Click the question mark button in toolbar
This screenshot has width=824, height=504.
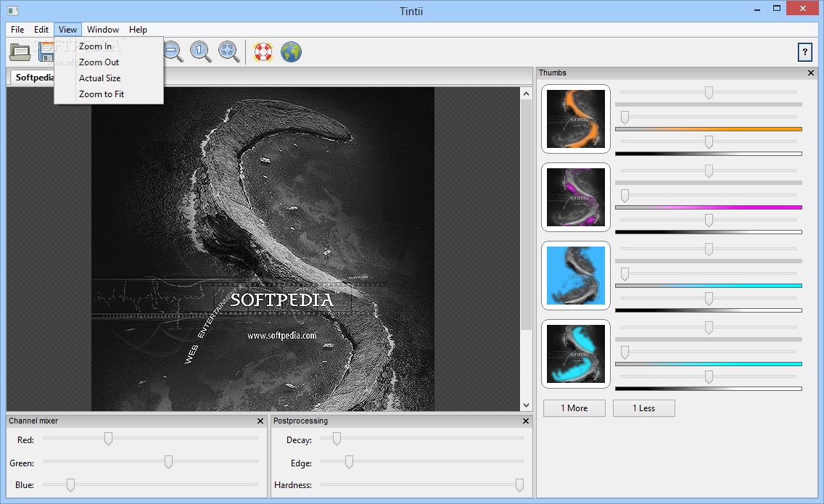pyautogui.click(x=804, y=52)
